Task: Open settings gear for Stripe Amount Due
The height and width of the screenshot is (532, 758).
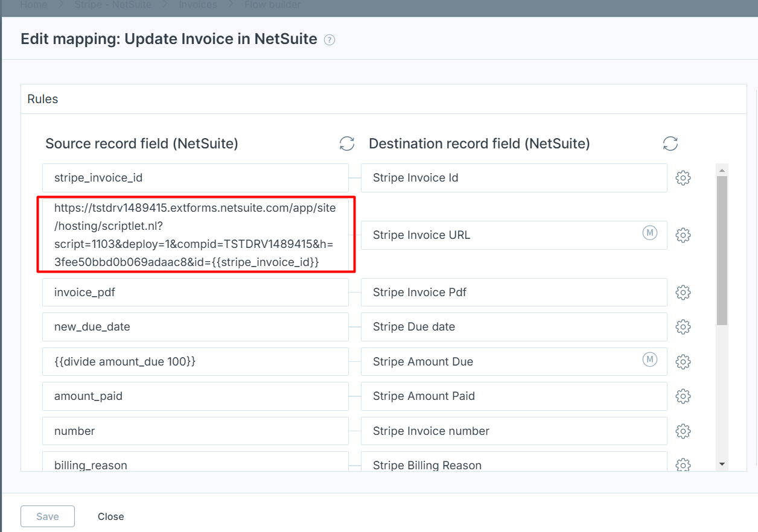Action: 683,361
